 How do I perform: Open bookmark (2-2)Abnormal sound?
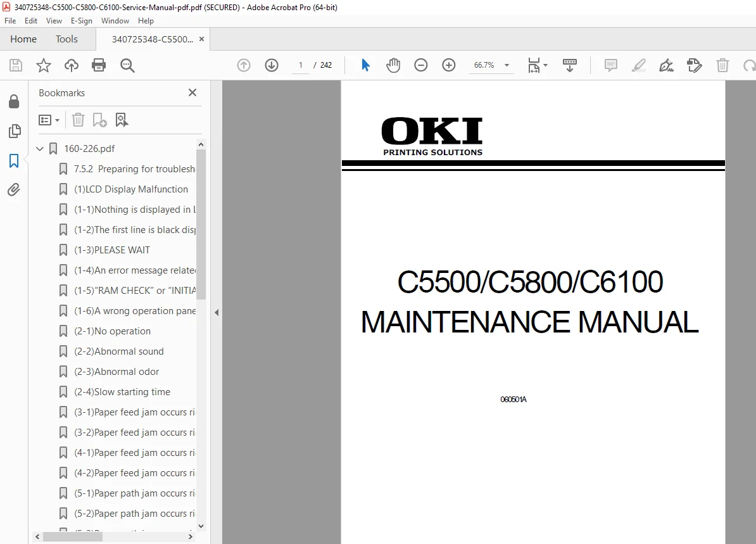[x=119, y=351]
